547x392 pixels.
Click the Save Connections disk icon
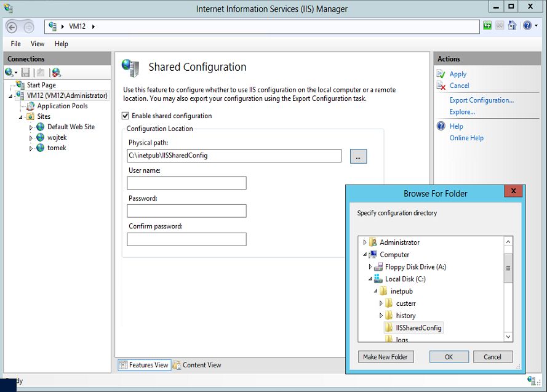[x=25, y=72]
